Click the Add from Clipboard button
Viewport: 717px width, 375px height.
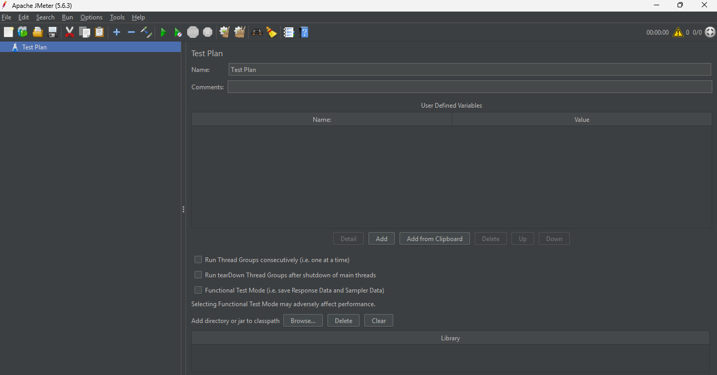click(x=434, y=239)
